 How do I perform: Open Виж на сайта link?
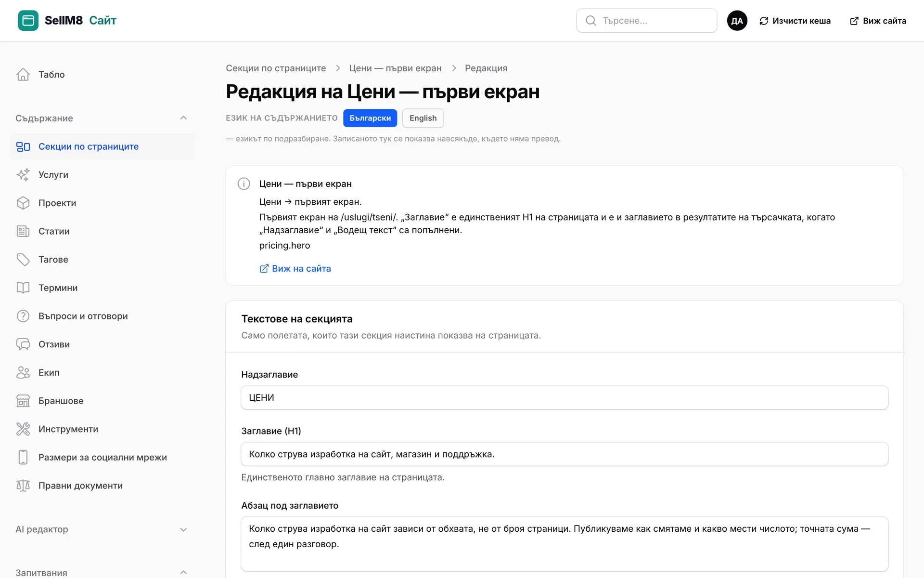295,269
